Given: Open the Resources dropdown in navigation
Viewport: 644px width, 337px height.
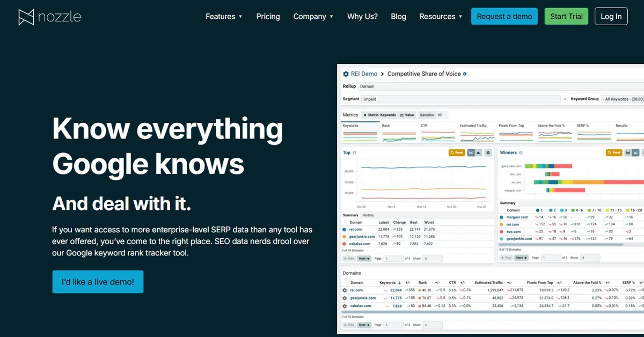Looking at the screenshot, I should coord(441,17).
